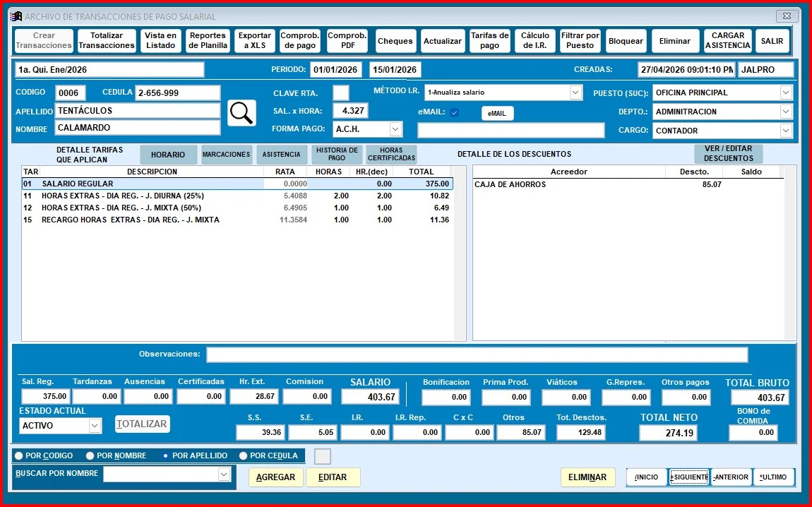Open Comprob. de pago
The image size is (812, 507).
pos(300,41)
